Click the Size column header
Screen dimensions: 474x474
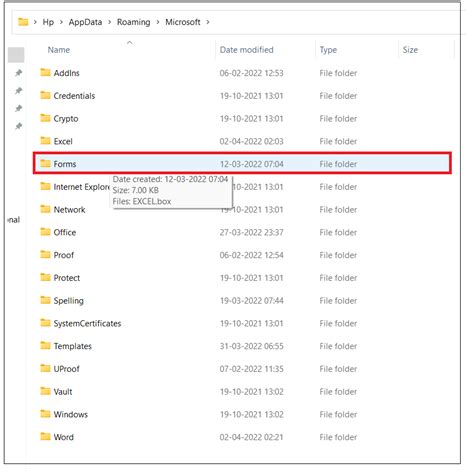pyautogui.click(x=410, y=50)
